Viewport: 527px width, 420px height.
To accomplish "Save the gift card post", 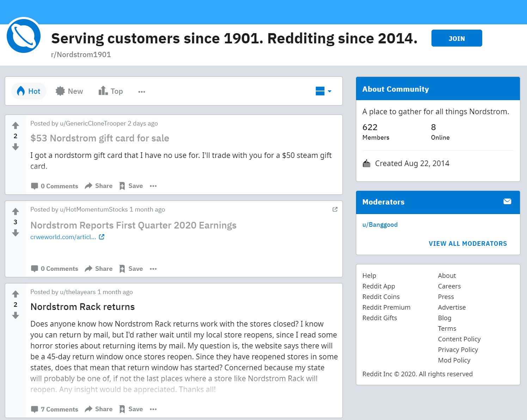I will [131, 186].
